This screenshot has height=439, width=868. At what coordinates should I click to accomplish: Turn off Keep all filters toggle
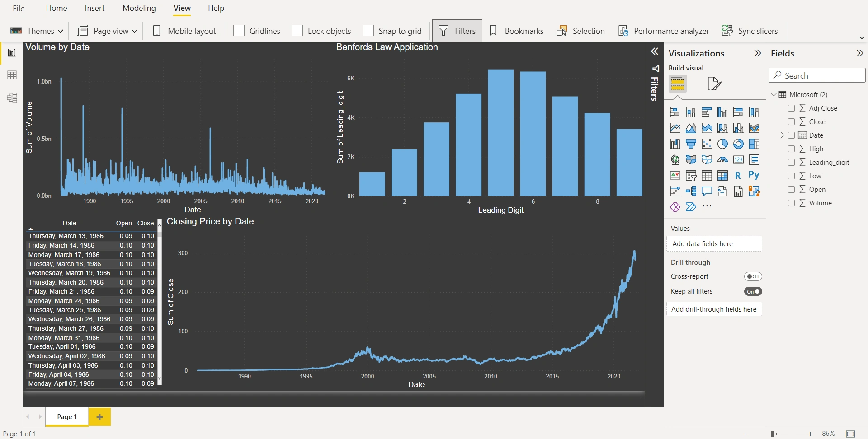click(753, 291)
